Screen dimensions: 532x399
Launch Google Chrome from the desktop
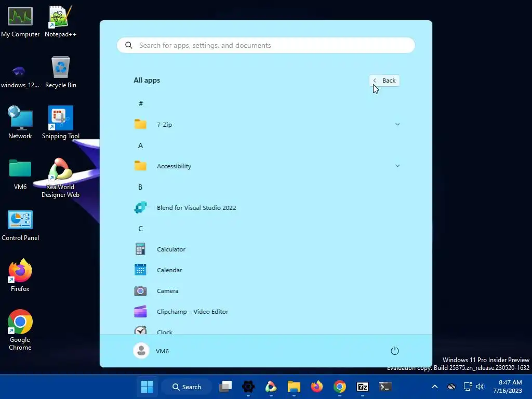click(20, 330)
